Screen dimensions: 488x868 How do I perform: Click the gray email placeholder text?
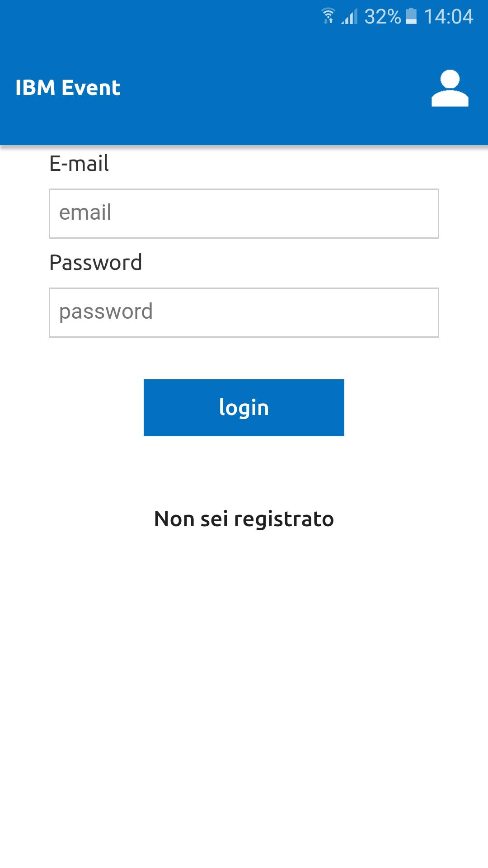tap(85, 212)
